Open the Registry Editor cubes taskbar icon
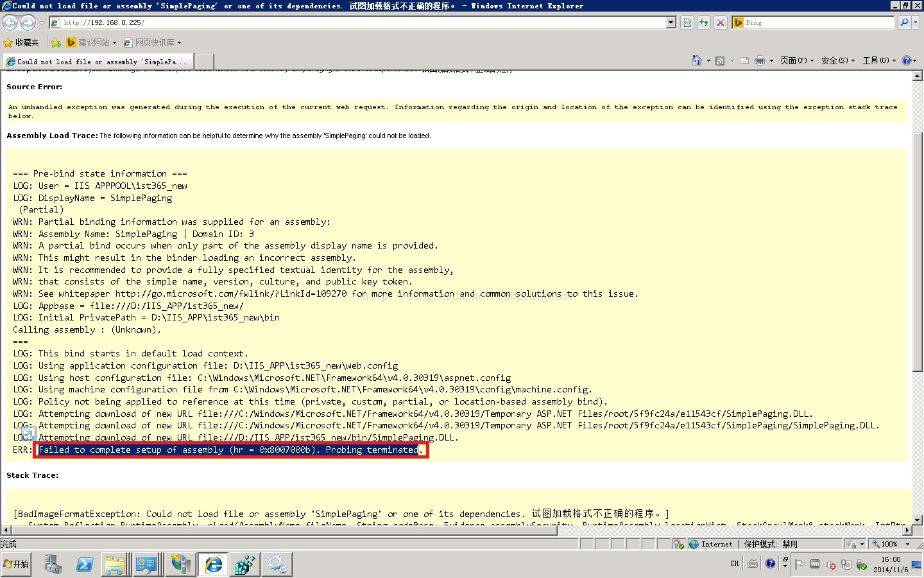The height and width of the screenshot is (578, 924). click(245, 565)
